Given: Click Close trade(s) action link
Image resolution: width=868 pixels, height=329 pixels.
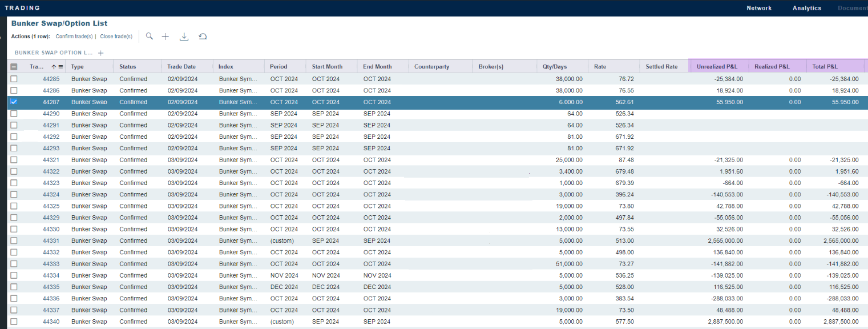Looking at the screenshot, I should point(116,37).
